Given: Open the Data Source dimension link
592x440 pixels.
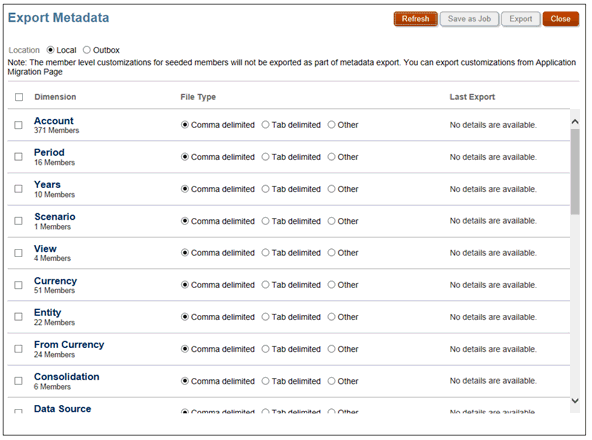Looking at the screenshot, I should click(62, 409).
